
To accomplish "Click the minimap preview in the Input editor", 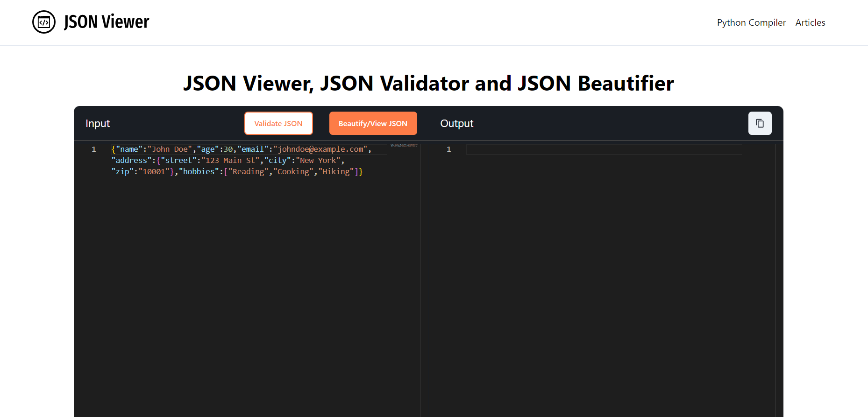I will pos(404,146).
